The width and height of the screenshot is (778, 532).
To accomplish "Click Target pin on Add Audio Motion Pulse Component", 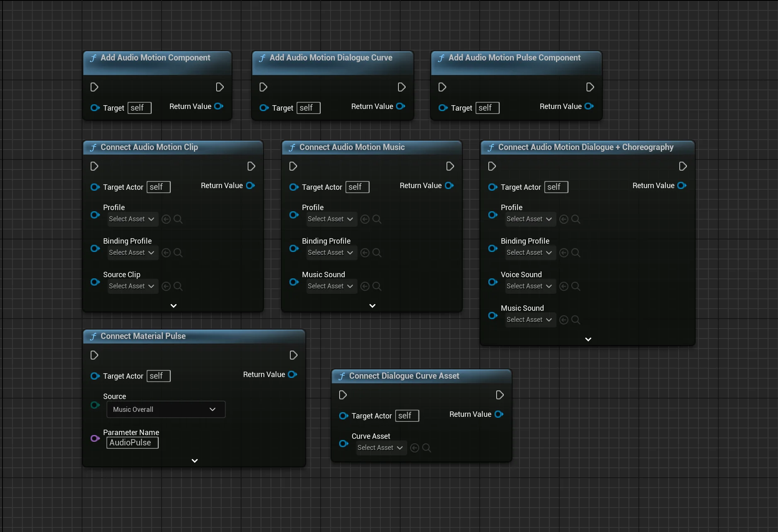I will (x=443, y=108).
